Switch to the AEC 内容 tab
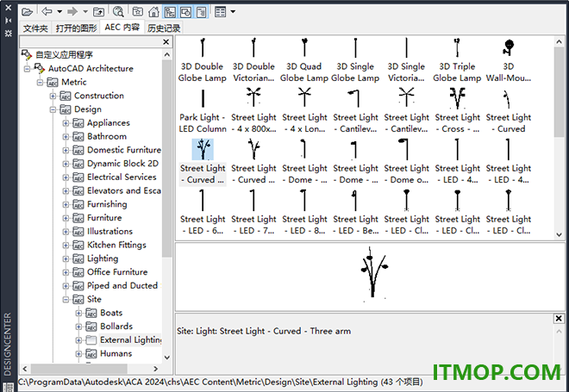 coord(122,28)
